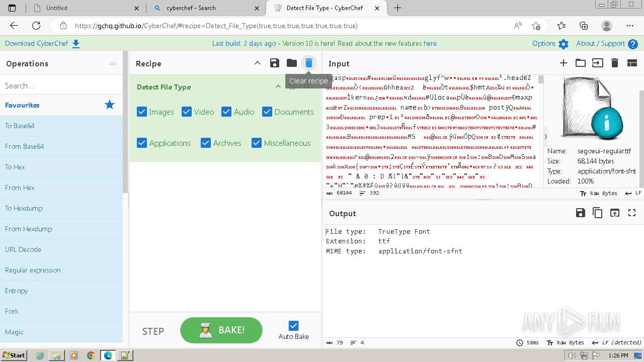Open the Windows Start menu

(14, 355)
